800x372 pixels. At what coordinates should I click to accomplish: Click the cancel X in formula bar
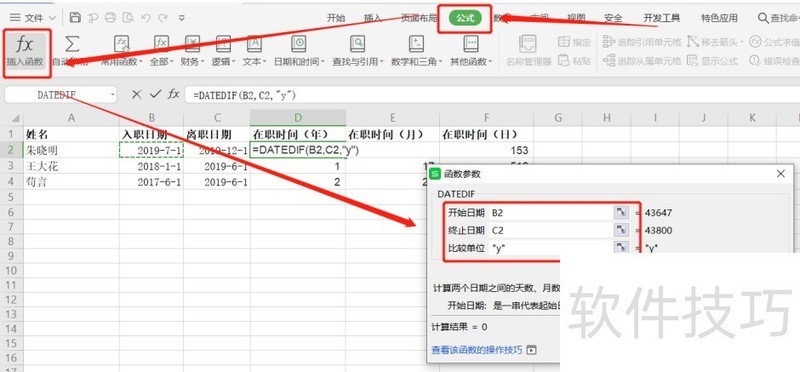[136, 94]
